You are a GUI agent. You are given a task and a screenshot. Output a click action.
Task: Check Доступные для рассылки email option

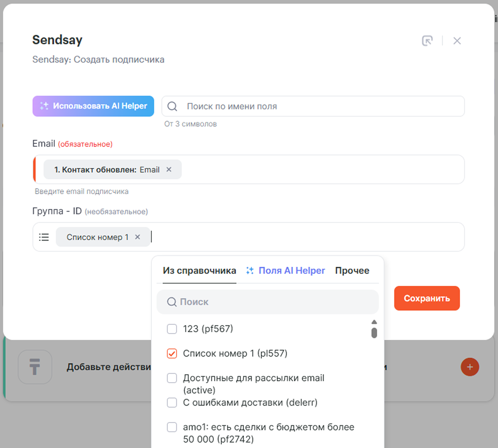pyautogui.click(x=172, y=378)
